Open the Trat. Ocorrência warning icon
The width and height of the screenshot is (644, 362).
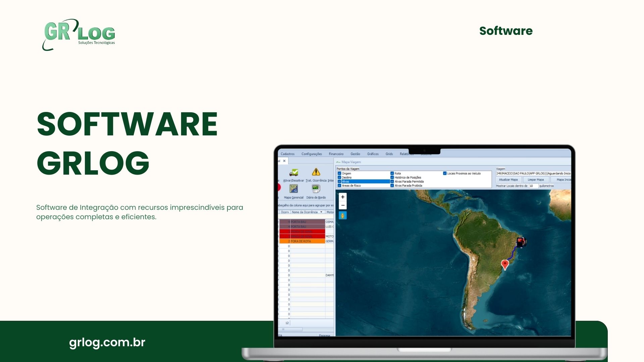click(316, 172)
